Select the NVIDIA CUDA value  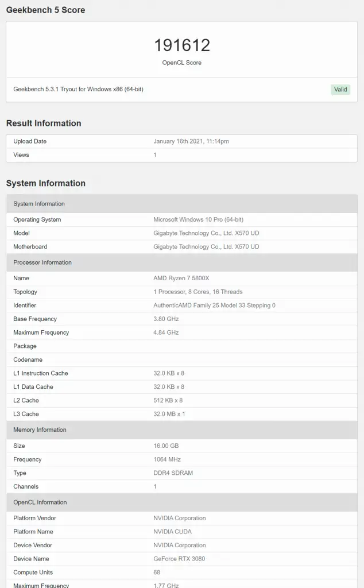pos(172,532)
